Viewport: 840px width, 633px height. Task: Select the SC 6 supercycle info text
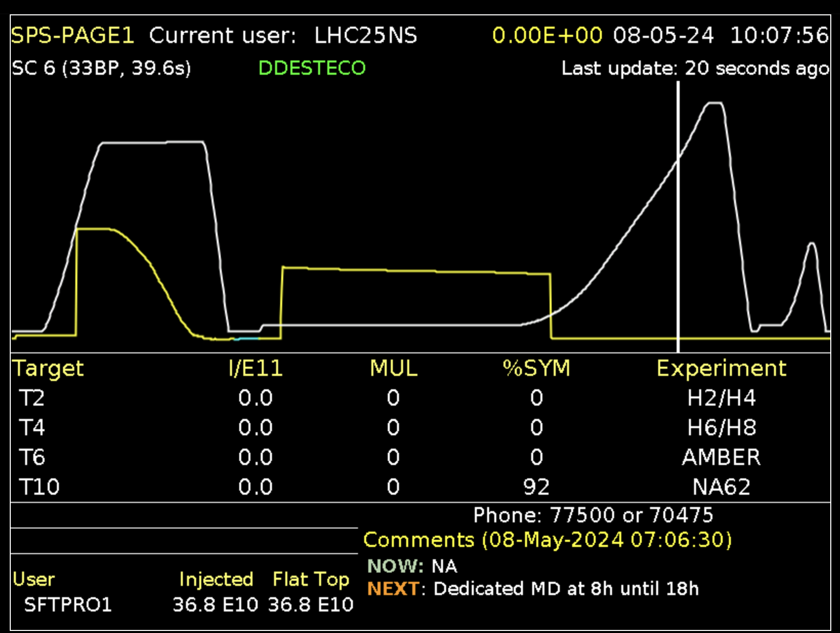click(101, 68)
